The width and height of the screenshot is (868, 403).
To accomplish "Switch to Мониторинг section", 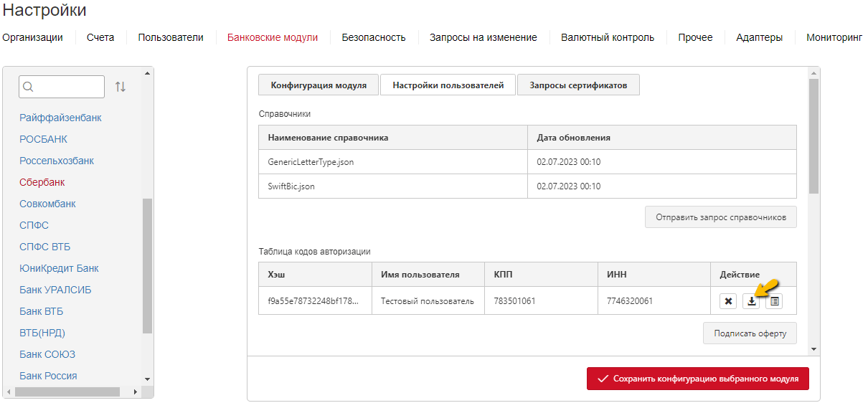I will tap(834, 37).
